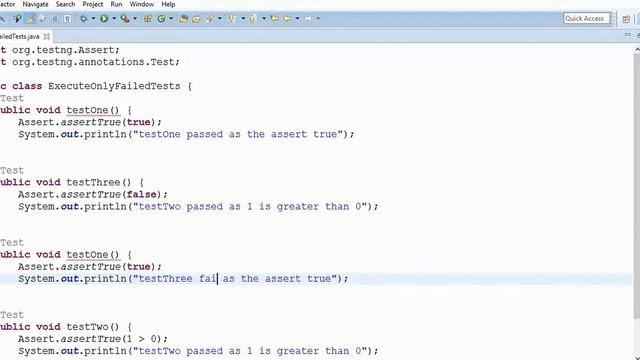Screen dimensions: 640x360
Task: Click the Open Perspective icon
Action: 626,19
